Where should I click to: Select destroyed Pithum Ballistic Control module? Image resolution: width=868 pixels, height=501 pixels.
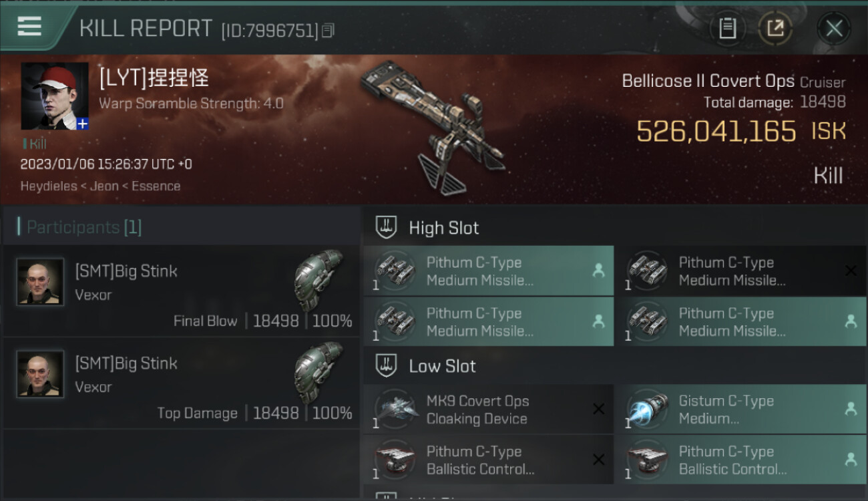(489, 460)
